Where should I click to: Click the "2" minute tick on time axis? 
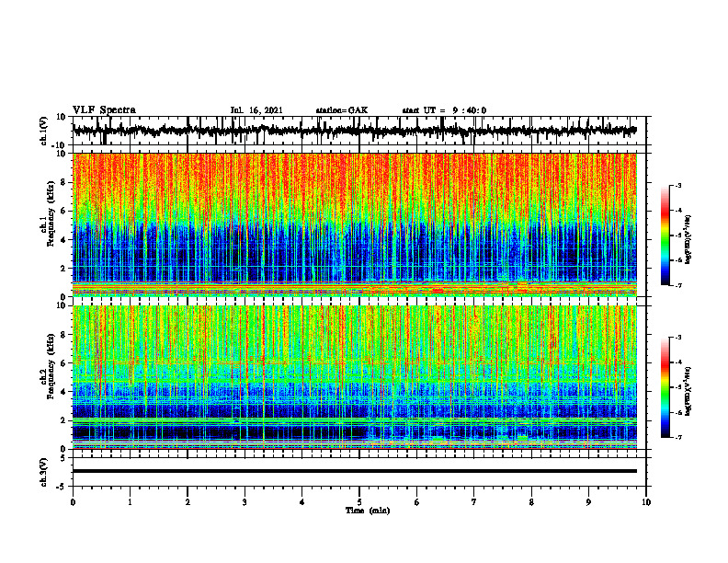[188, 502]
